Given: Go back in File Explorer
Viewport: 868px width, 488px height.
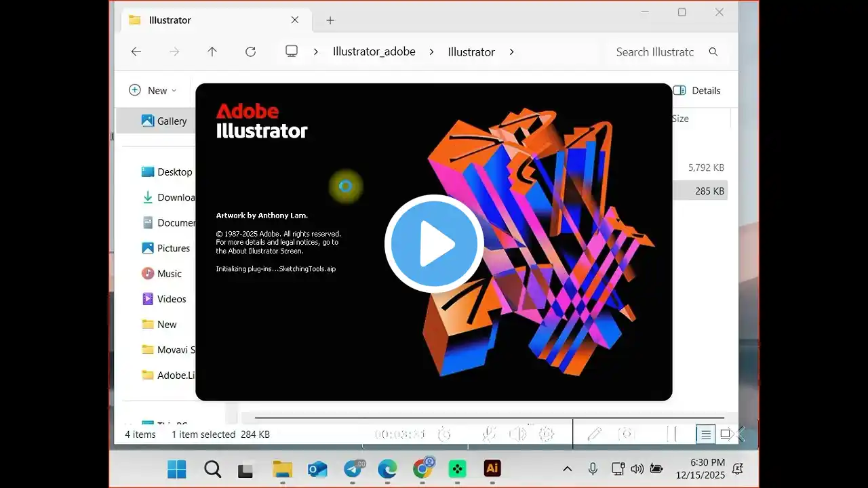Looking at the screenshot, I should tap(136, 52).
